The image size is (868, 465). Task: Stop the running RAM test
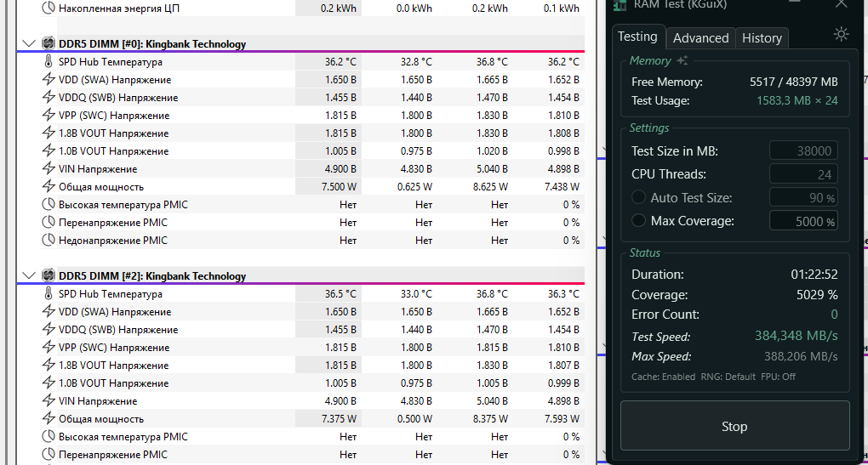coord(734,426)
